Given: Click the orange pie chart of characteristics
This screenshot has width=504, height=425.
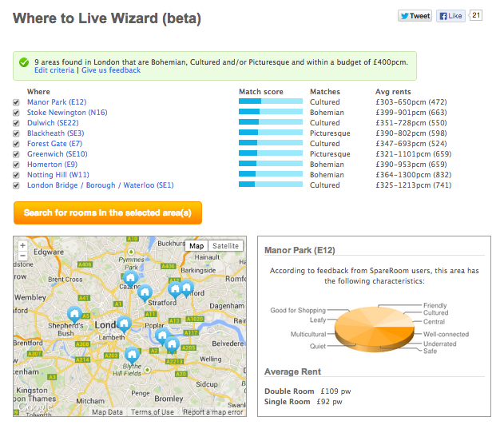Looking at the screenshot, I should pos(375,328).
